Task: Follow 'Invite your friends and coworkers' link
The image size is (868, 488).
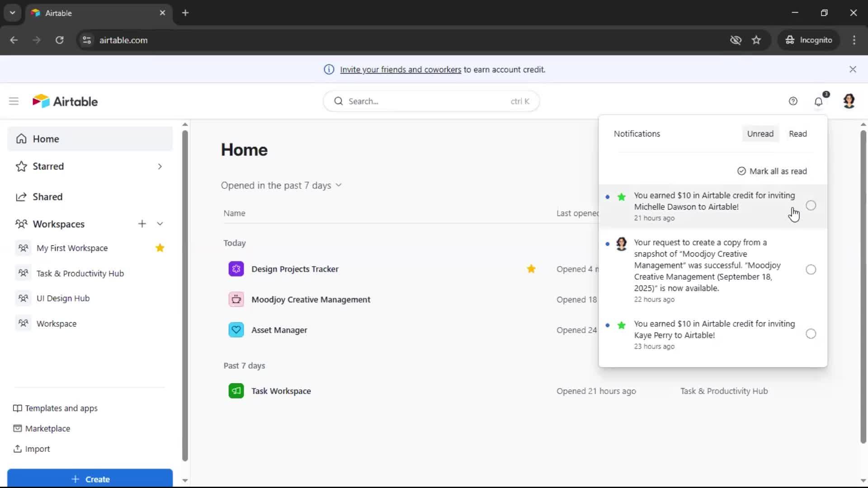Action: (x=401, y=70)
